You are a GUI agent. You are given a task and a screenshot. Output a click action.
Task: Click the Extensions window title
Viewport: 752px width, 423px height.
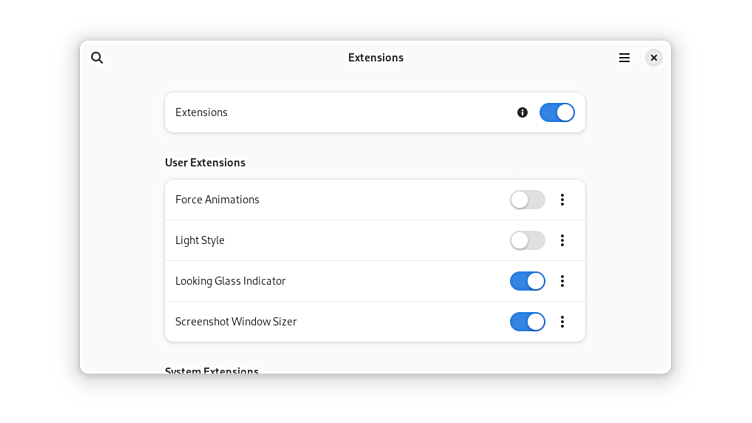point(375,58)
